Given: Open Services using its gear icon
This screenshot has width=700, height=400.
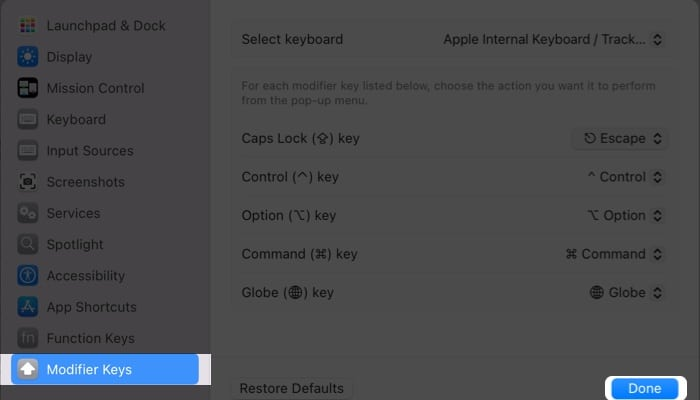Looking at the screenshot, I should point(28,213).
